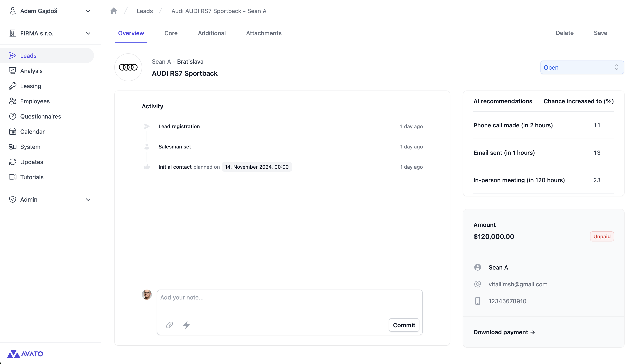Screen dimensions: 636x364
Task: Click the $120,000.00 amount value
Action: (494, 236)
